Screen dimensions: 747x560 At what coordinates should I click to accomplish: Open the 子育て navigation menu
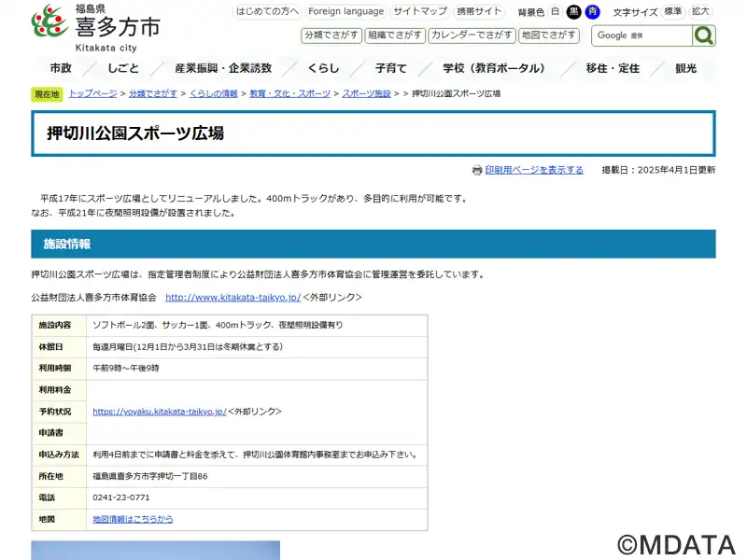(x=391, y=68)
